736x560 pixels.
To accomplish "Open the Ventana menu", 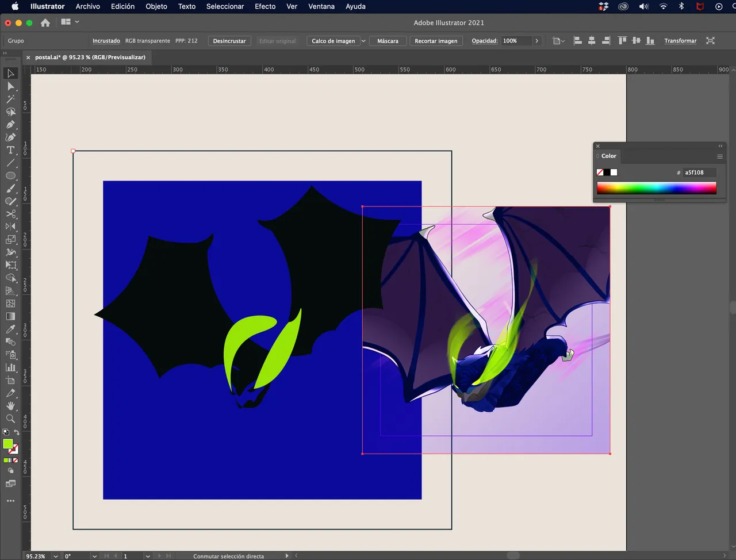I will pyautogui.click(x=321, y=6).
